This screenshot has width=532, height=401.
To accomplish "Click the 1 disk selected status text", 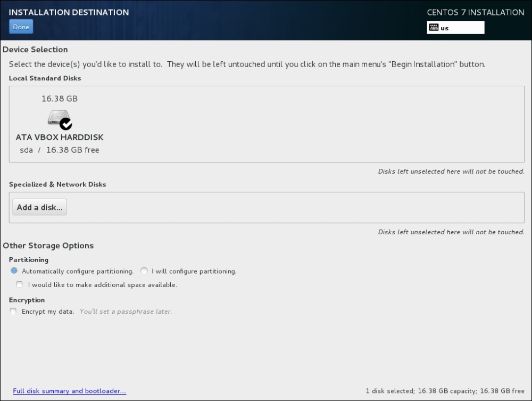I will (445, 391).
